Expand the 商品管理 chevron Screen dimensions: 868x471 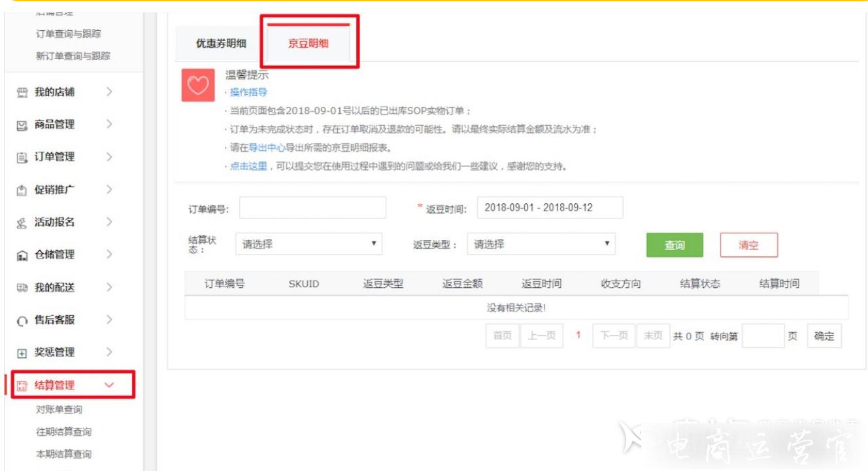pos(109,124)
